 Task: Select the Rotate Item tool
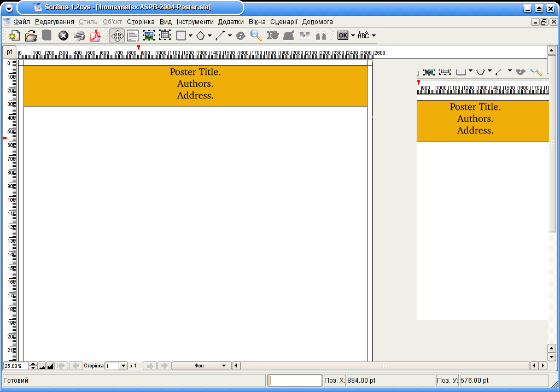click(x=240, y=36)
